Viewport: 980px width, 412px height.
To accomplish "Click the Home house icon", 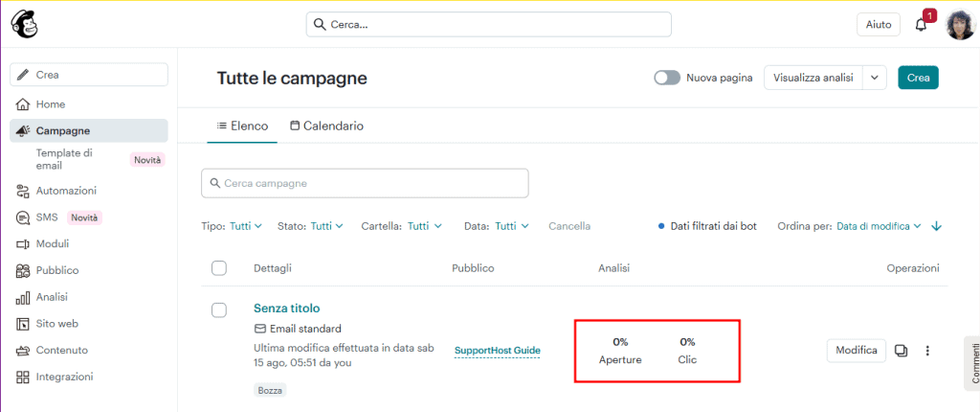I will pos(23,103).
